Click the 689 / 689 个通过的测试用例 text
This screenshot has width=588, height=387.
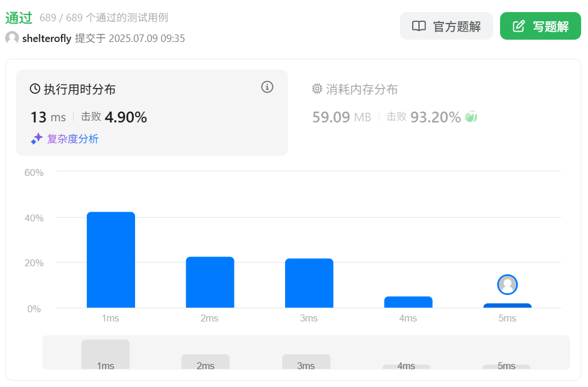[104, 18]
